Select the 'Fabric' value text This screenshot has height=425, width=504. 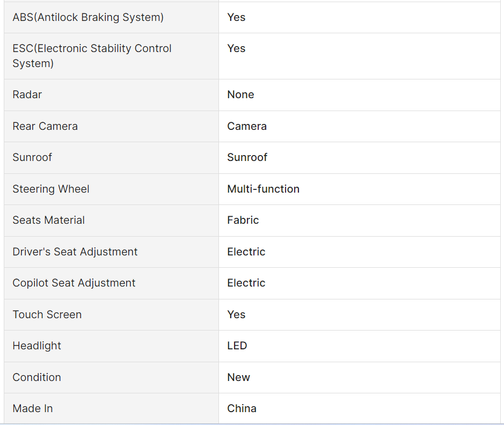pyautogui.click(x=243, y=220)
